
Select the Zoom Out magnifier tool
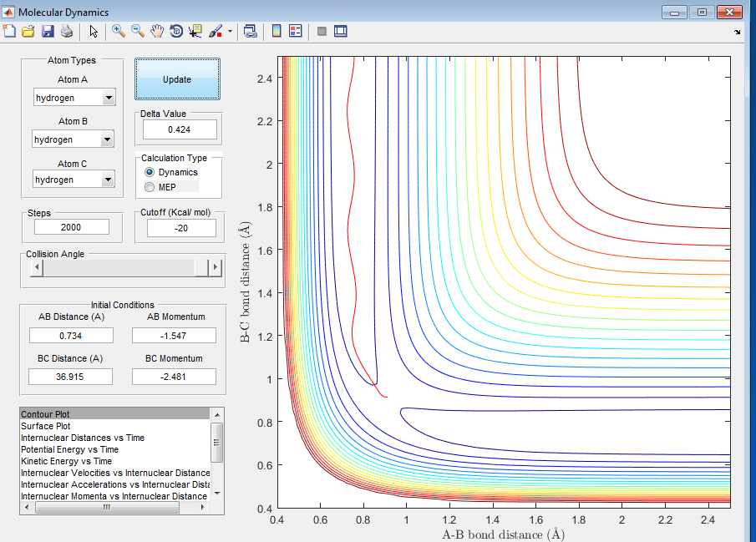138,31
